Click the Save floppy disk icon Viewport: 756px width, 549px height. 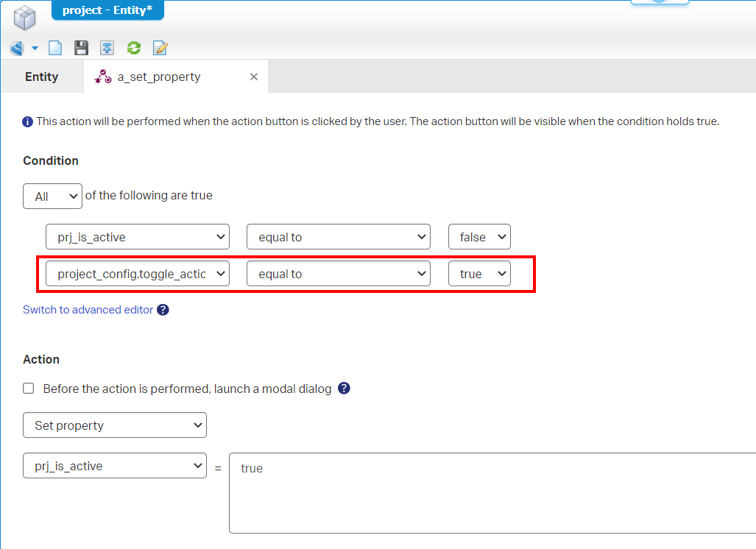[x=81, y=48]
